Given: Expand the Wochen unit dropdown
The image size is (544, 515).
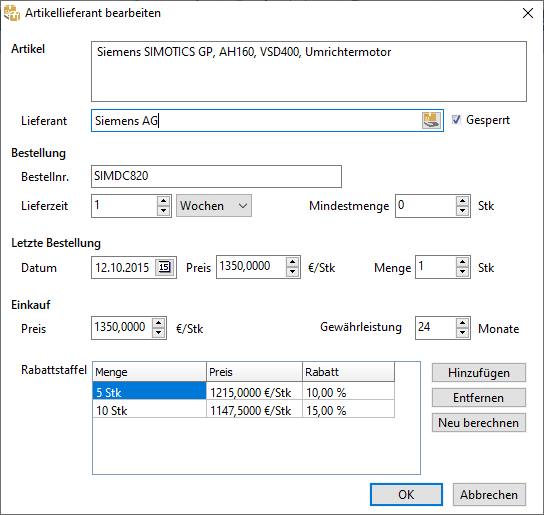Looking at the screenshot, I should click(214, 206).
